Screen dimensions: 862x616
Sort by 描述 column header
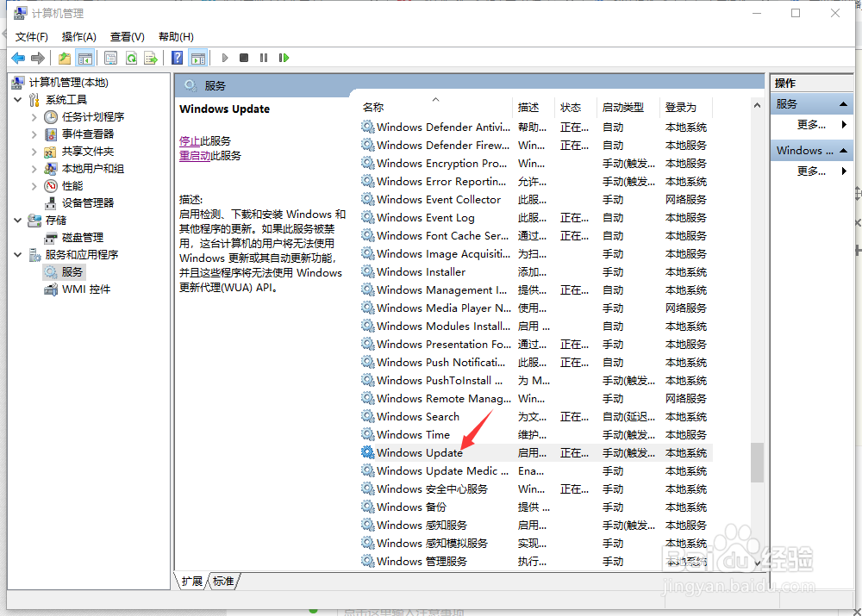[x=534, y=107]
